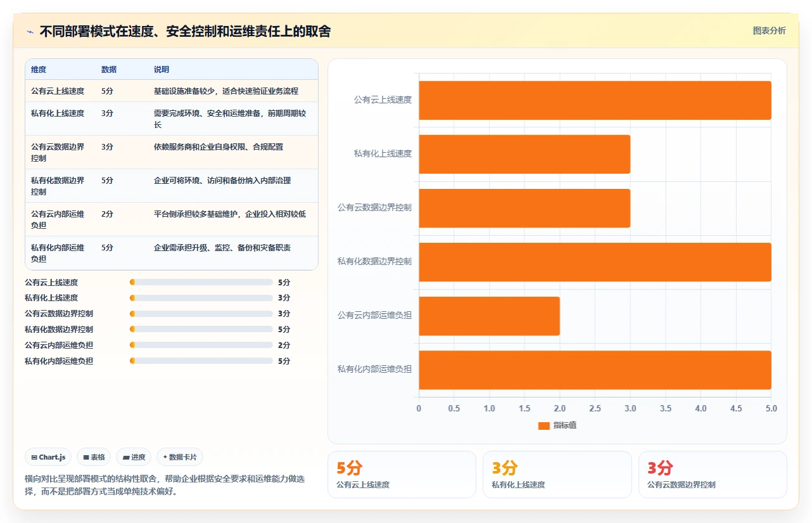Select the 表格 tag chip
The image size is (812, 523).
pos(94,457)
